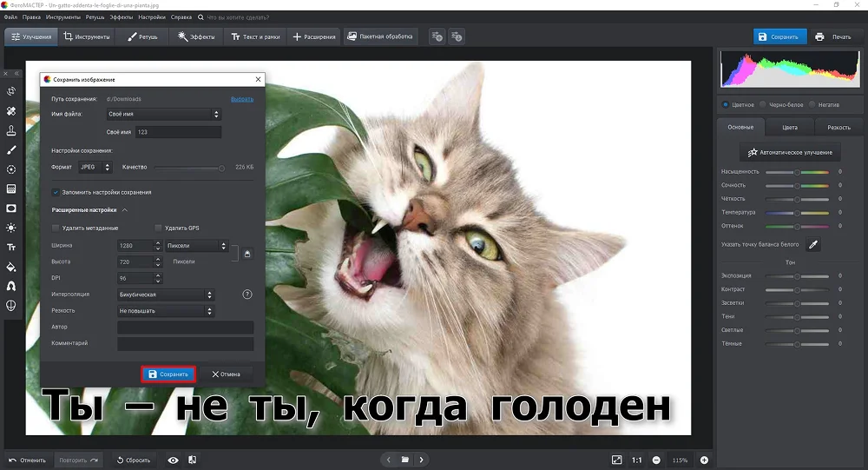Click the 'Выбрать' path link

[x=242, y=99]
